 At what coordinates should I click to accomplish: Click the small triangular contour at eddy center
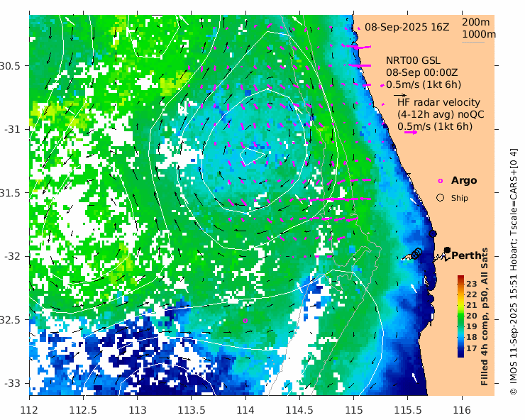pos(252,156)
